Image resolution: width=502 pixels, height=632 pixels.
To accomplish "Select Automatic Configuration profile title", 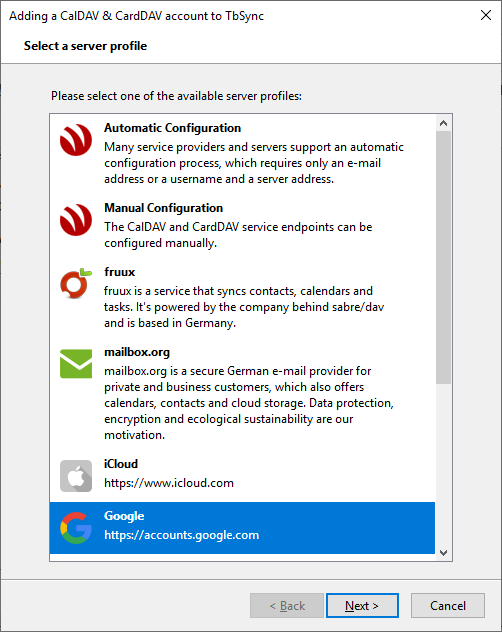I will pos(173,128).
